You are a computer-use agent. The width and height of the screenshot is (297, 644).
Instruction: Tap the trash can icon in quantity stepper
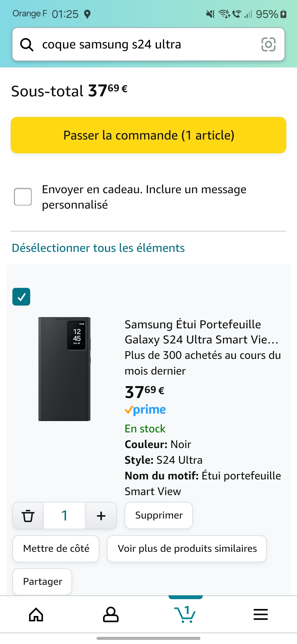click(x=28, y=515)
